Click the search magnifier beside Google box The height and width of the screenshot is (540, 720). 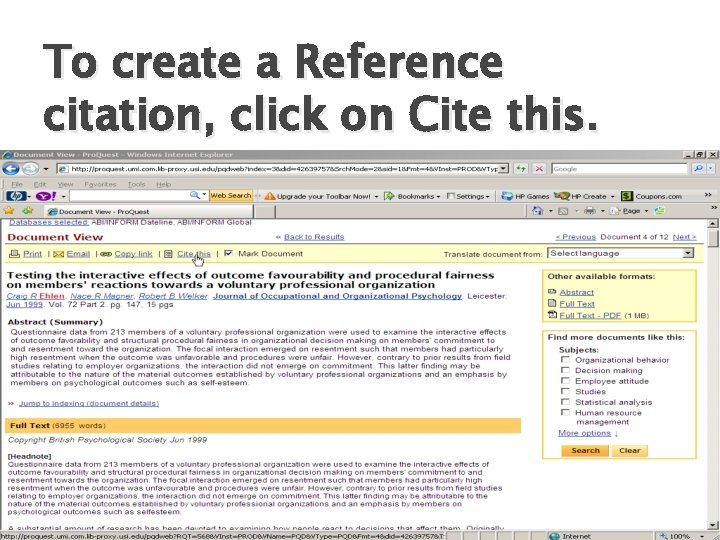point(699,169)
